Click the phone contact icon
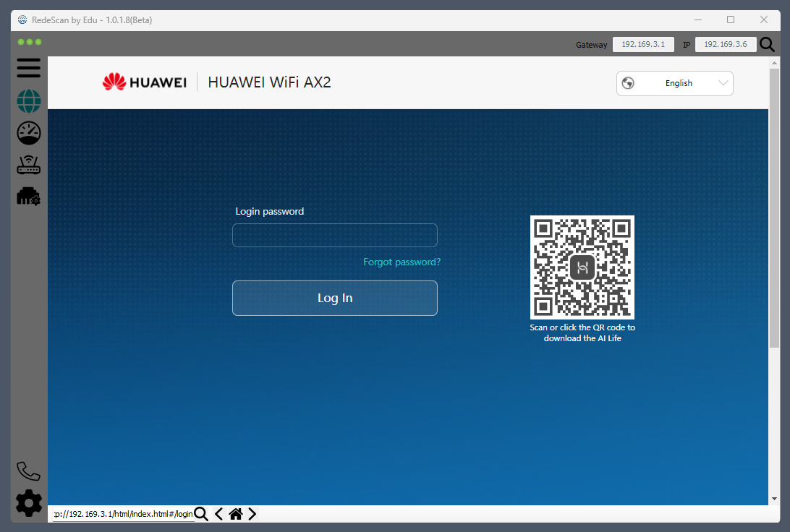Image resolution: width=790 pixels, height=532 pixels. 29,471
